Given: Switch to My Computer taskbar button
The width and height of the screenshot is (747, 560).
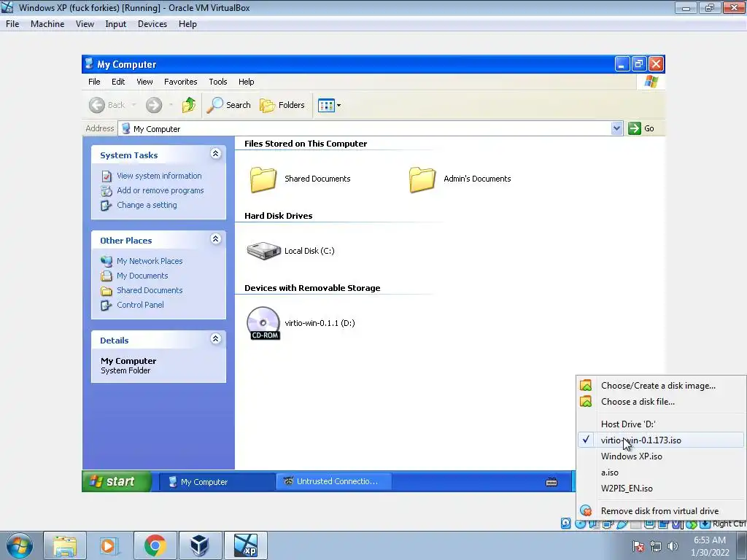Looking at the screenshot, I should 217,482.
